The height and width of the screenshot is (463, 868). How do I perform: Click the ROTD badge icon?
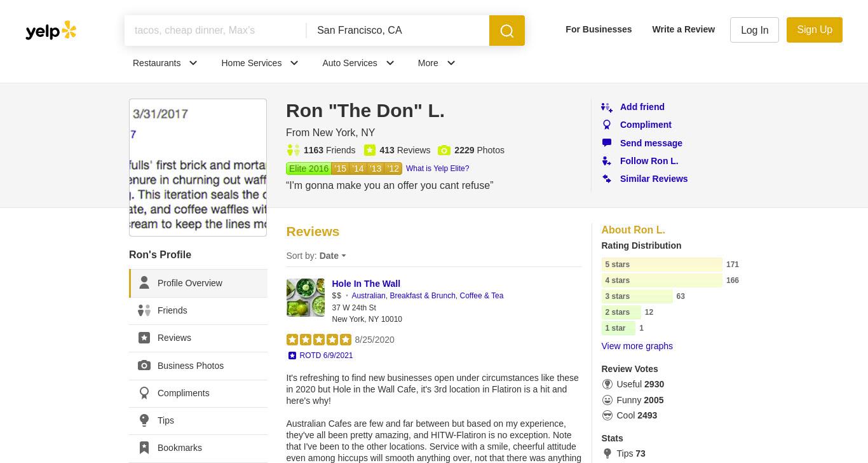pyautogui.click(x=292, y=356)
